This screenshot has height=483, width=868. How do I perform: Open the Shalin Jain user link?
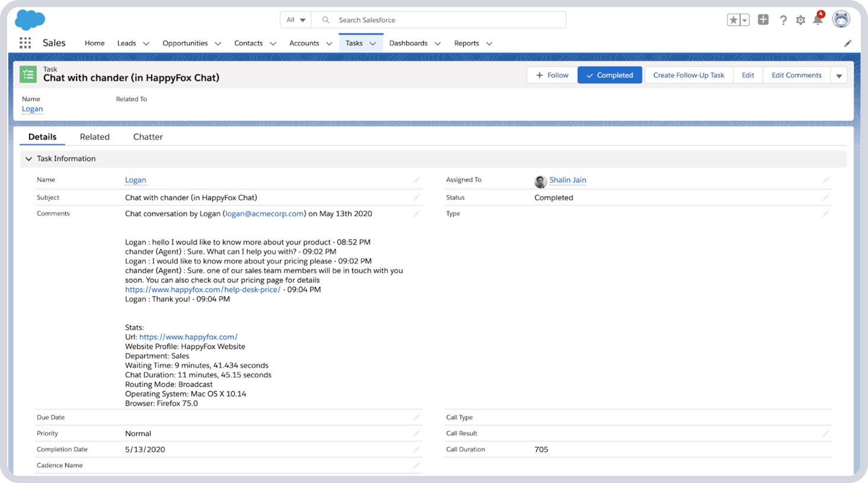click(x=567, y=180)
